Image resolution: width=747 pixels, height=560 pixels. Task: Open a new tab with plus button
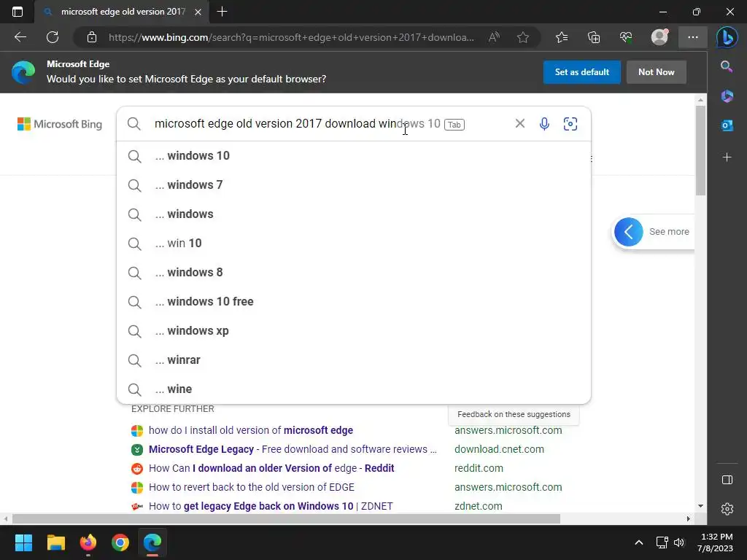click(222, 12)
